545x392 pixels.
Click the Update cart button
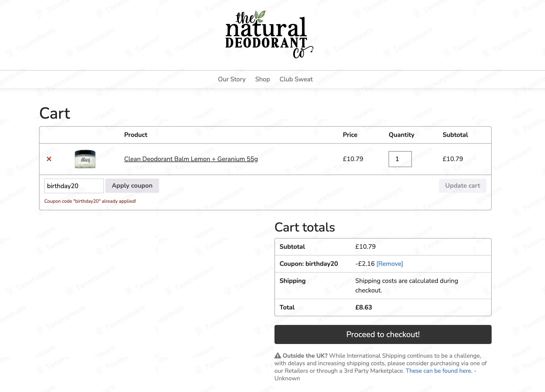point(463,186)
